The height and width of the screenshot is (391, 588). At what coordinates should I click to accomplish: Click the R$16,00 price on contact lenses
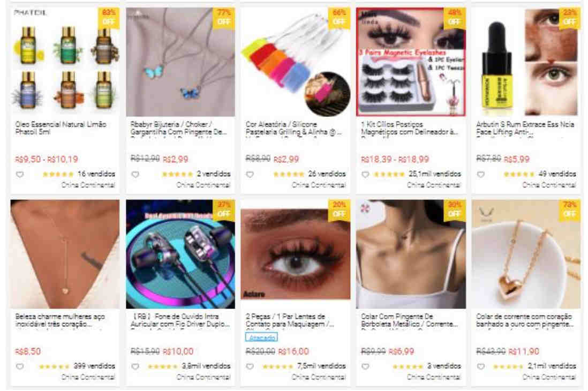coord(293,351)
